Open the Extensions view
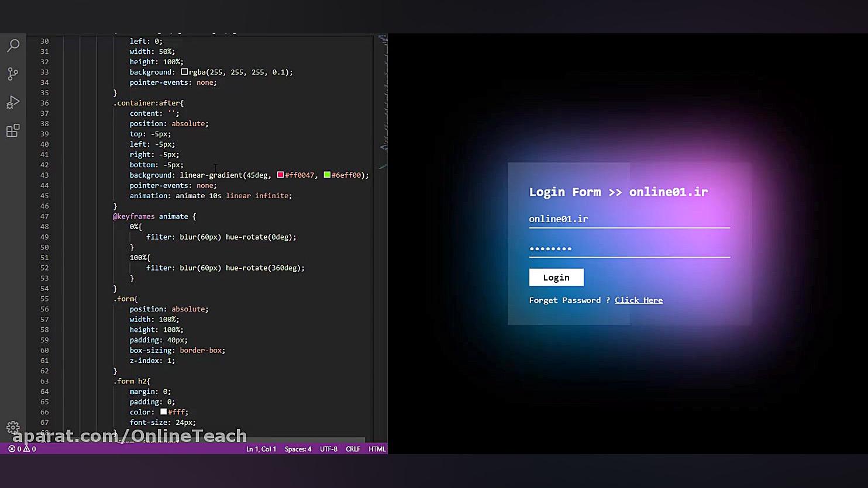868x488 pixels. tap(13, 130)
